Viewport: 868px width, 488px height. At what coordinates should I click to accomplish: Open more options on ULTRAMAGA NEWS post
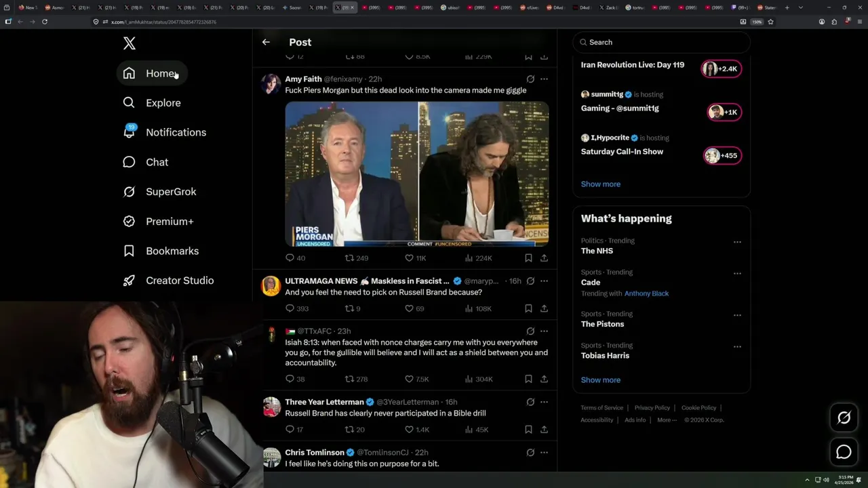point(544,281)
